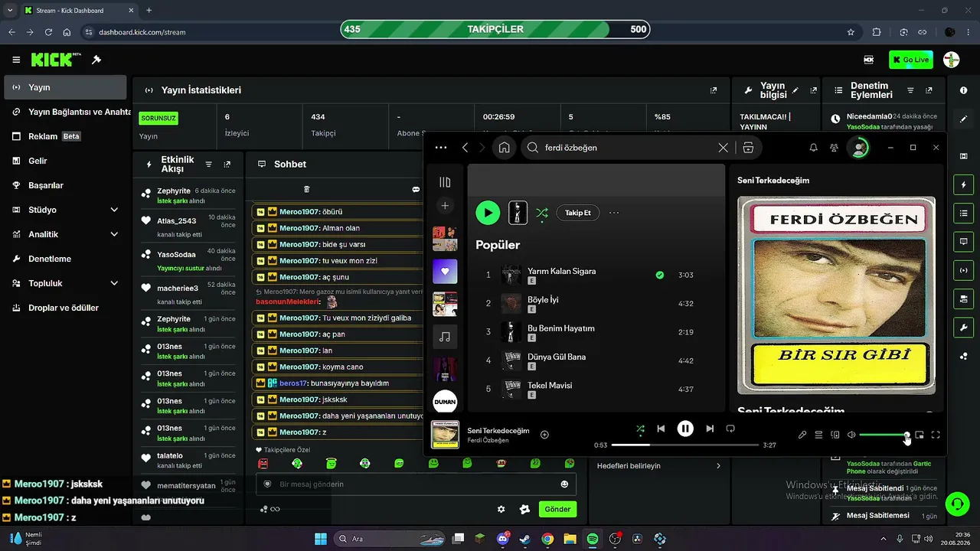
Task: Clear the Spotify search field
Action: [723, 148]
